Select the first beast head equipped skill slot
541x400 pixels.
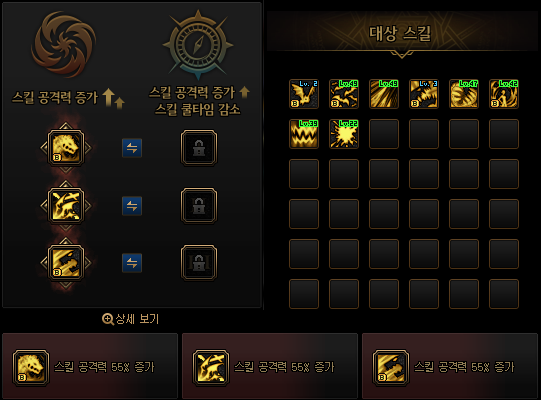coord(66,148)
